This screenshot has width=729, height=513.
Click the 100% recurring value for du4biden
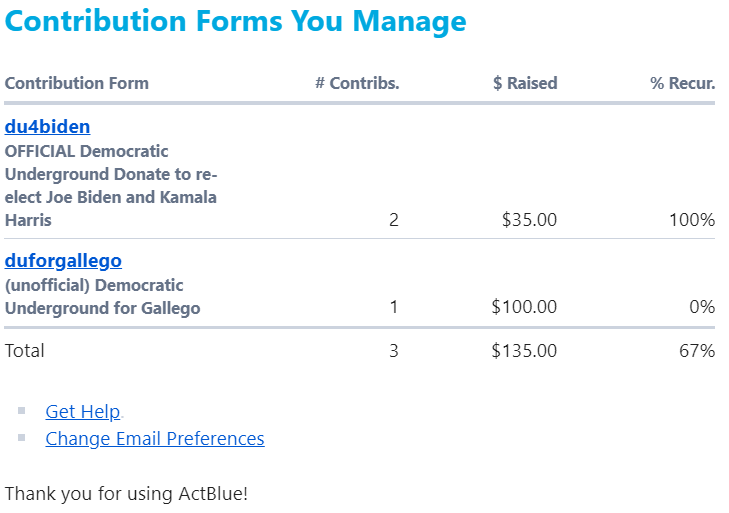(692, 220)
